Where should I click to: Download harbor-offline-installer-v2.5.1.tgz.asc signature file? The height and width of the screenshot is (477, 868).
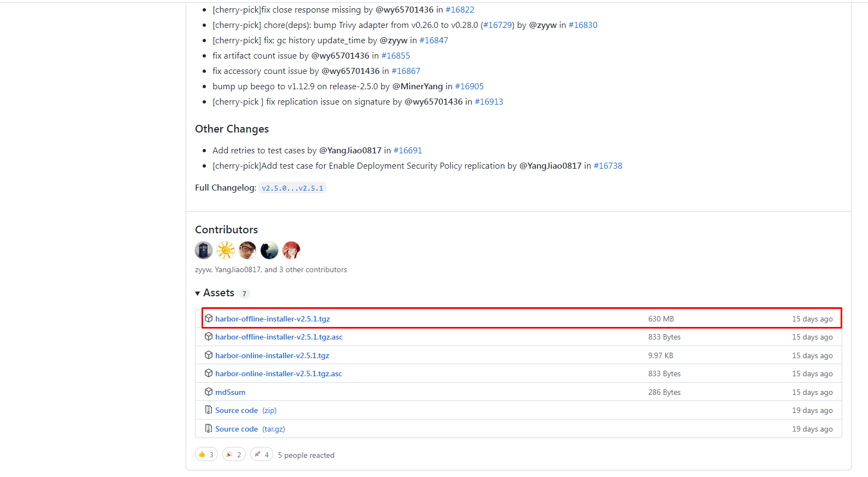[279, 337]
